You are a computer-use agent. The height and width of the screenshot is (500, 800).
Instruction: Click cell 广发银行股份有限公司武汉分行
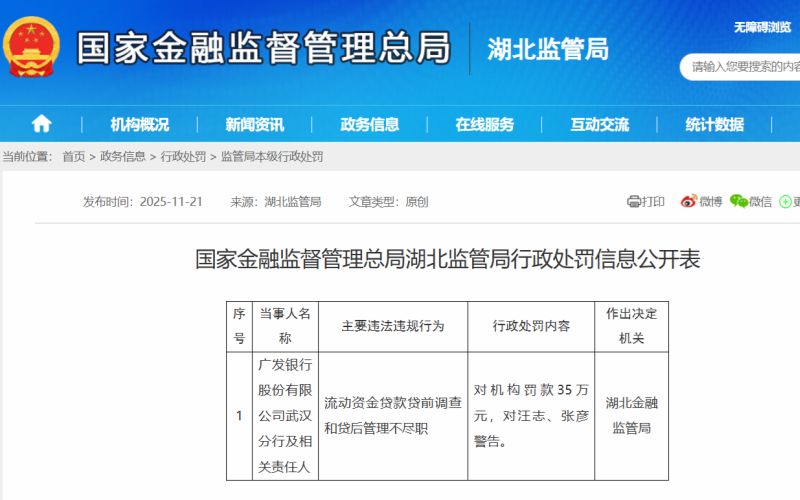coord(285,416)
